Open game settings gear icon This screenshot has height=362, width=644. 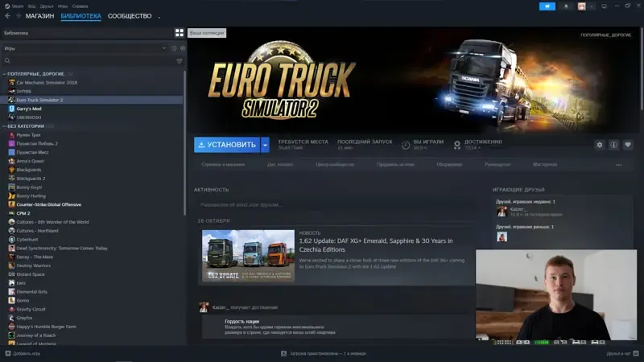[600, 145]
